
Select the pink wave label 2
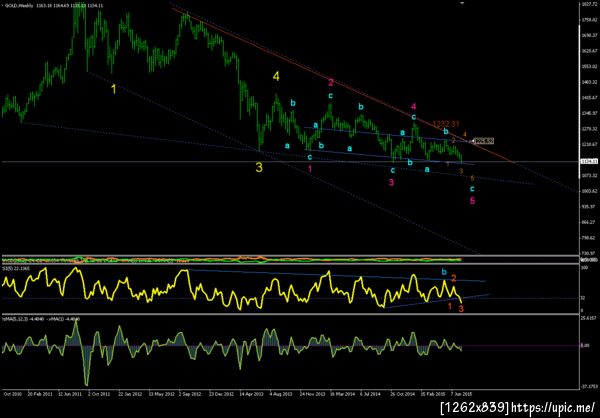coord(331,82)
